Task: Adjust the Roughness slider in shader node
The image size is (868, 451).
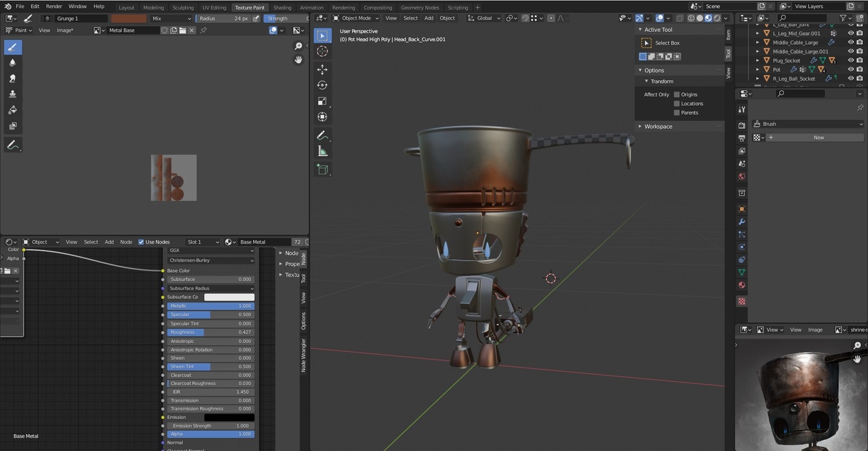Action: coord(210,332)
